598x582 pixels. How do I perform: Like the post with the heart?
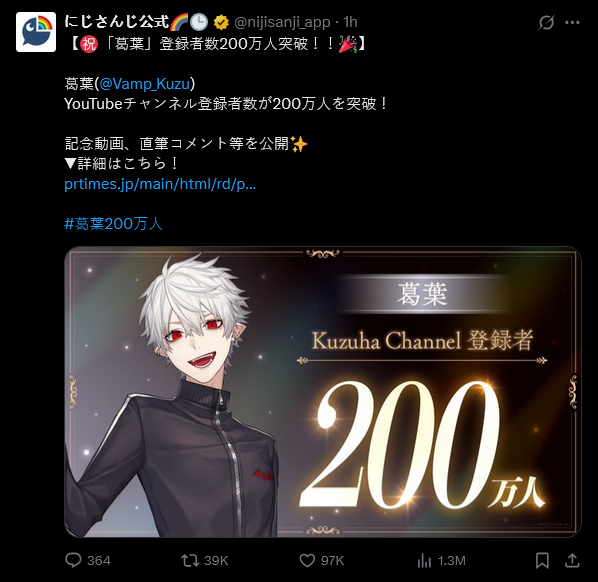(307, 560)
